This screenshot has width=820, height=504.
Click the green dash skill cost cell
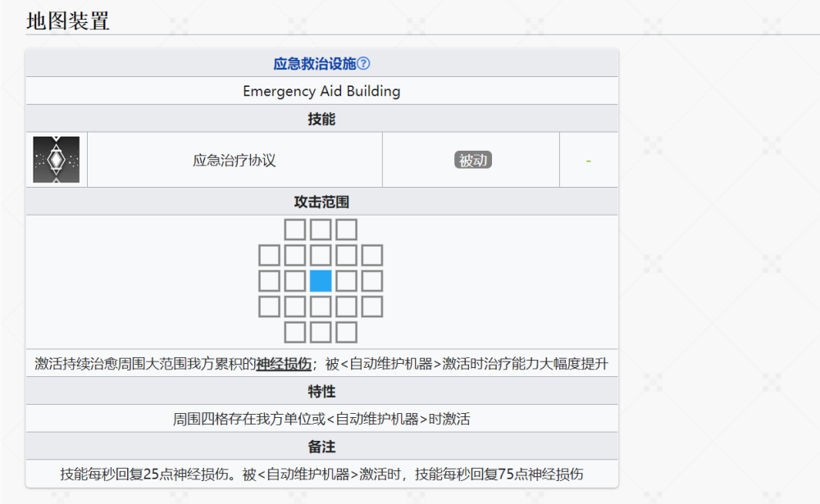point(588,160)
